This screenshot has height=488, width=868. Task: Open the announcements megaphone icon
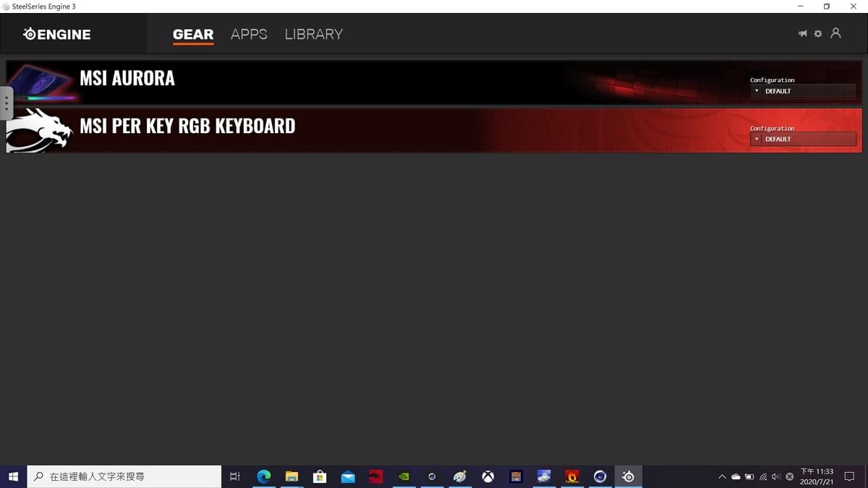tap(803, 34)
